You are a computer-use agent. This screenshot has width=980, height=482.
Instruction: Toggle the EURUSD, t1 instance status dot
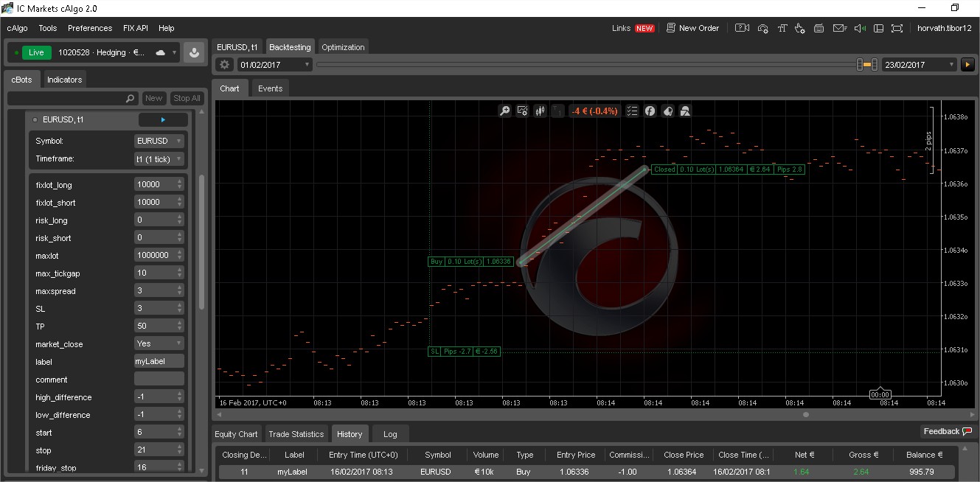[35, 119]
